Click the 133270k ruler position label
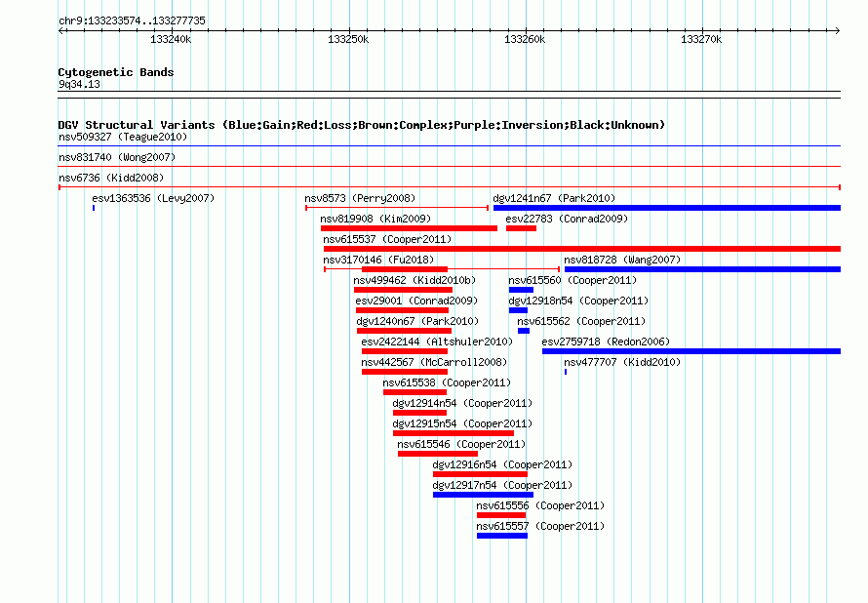Viewport: 868px width, 603px height. pyautogui.click(x=701, y=39)
